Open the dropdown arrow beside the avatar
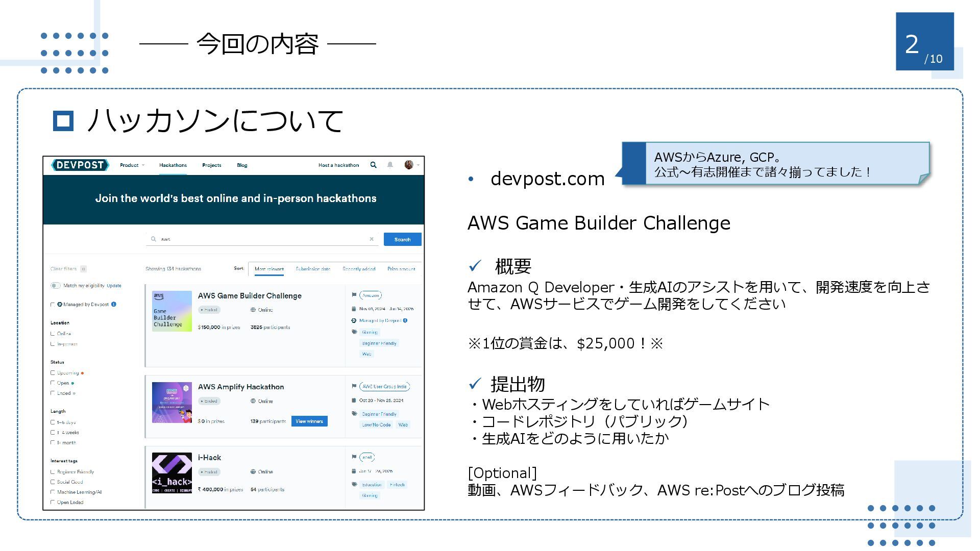980x551 pixels. click(418, 165)
